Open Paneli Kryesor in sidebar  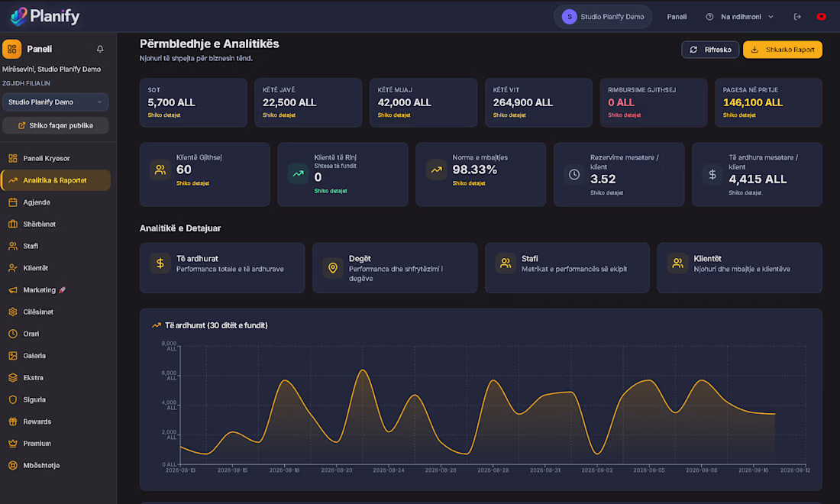(x=56, y=159)
